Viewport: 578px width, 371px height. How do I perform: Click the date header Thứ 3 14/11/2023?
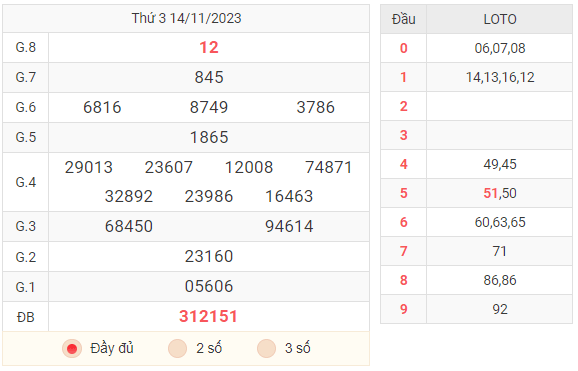coord(187,18)
